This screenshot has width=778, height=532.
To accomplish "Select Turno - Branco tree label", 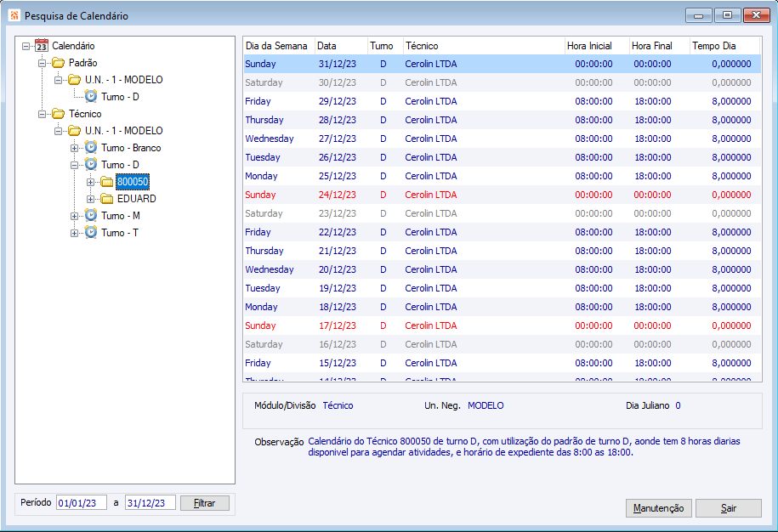I will (x=131, y=148).
